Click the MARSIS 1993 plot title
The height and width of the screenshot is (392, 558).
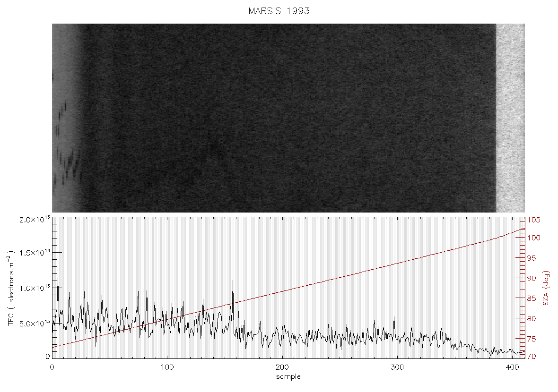coord(279,11)
